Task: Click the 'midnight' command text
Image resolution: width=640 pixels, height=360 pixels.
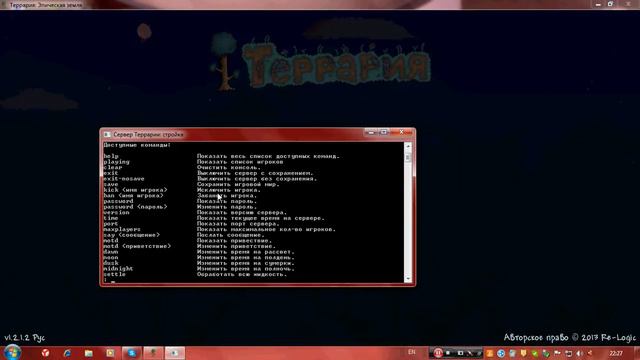Action: click(x=118, y=269)
